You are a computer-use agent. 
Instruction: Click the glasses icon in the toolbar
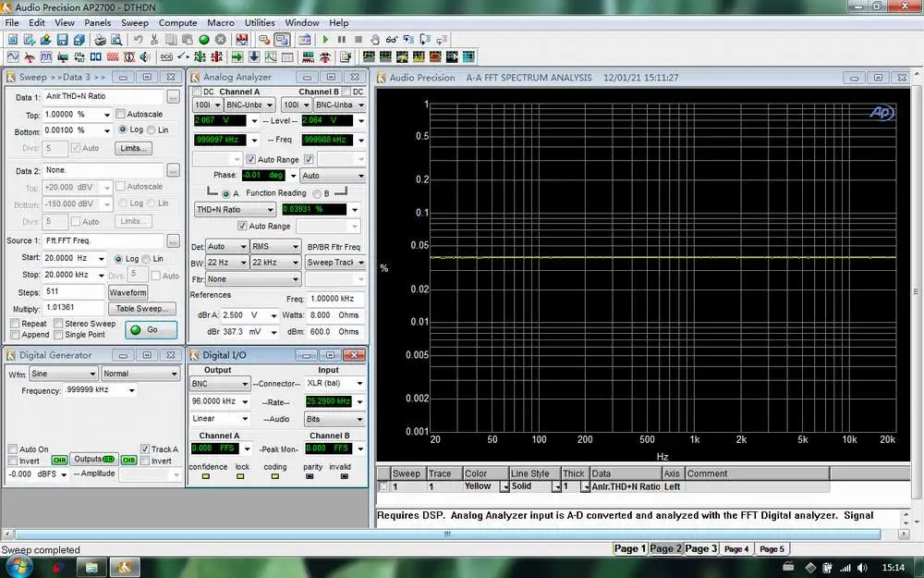point(392,40)
